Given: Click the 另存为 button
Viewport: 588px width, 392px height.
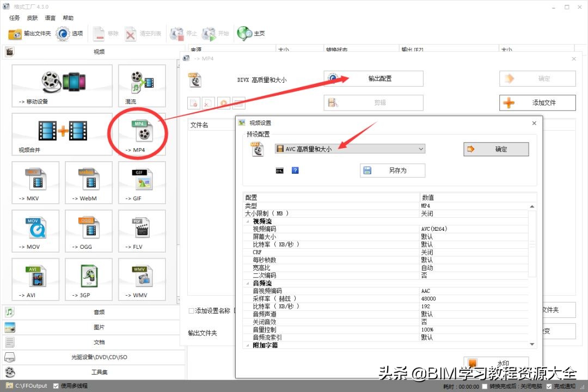Looking at the screenshot, I should coord(393,170).
